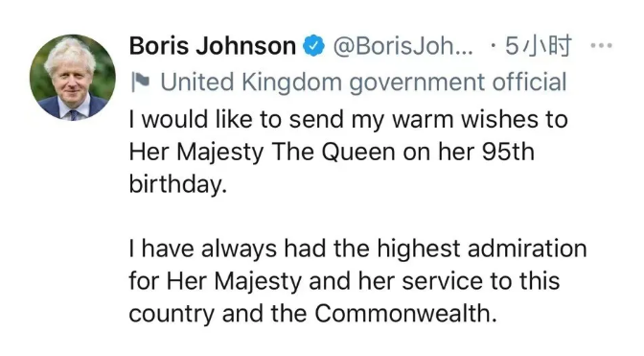Screen dimensions: 644x356
Task: Click the word 'birthday.' in the tweet
Action: click(x=178, y=184)
